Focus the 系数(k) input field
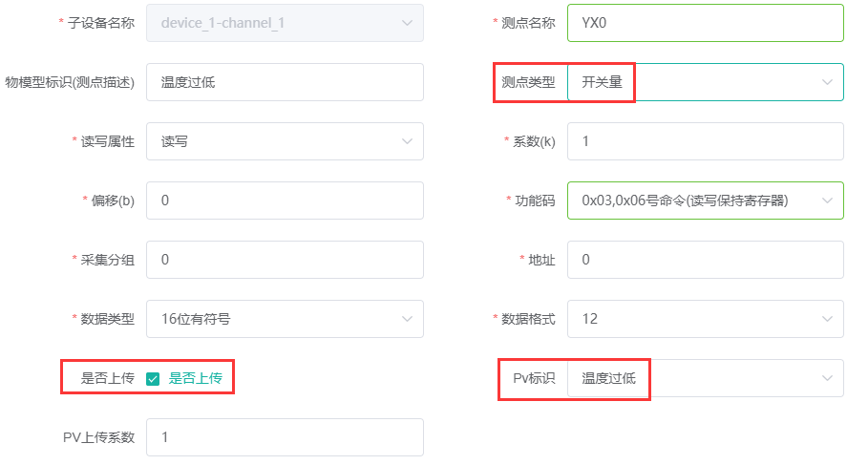Viewport: 868px width, 465px height. click(x=706, y=141)
